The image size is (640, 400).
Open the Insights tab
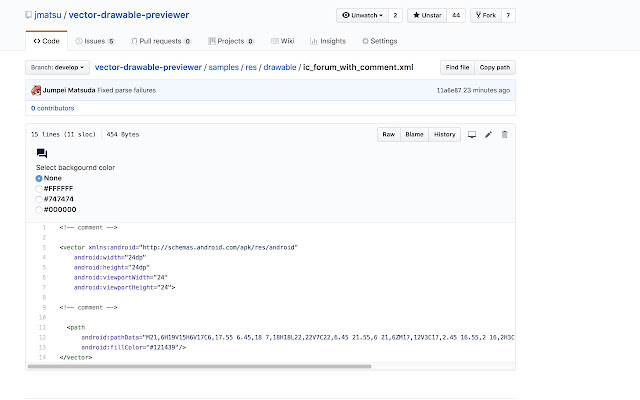pos(328,41)
